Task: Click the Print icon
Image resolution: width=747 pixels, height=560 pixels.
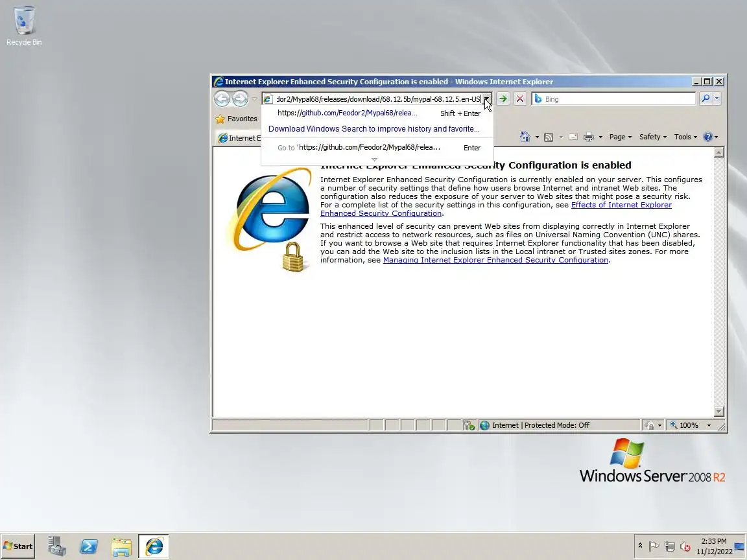Action: [589, 137]
